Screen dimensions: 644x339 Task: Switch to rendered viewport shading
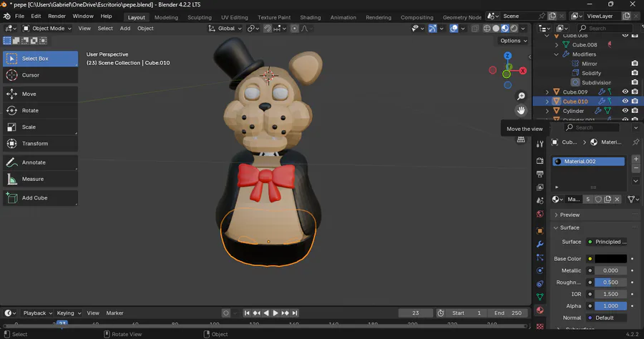coord(514,29)
